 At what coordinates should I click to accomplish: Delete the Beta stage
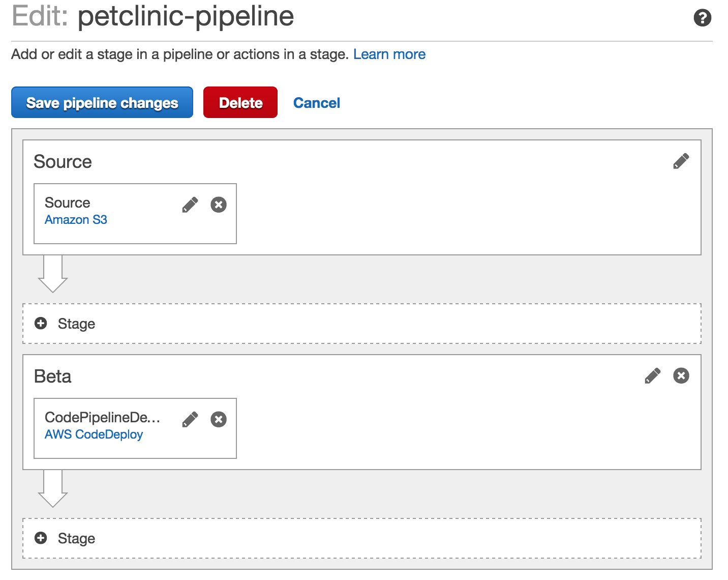click(681, 375)
